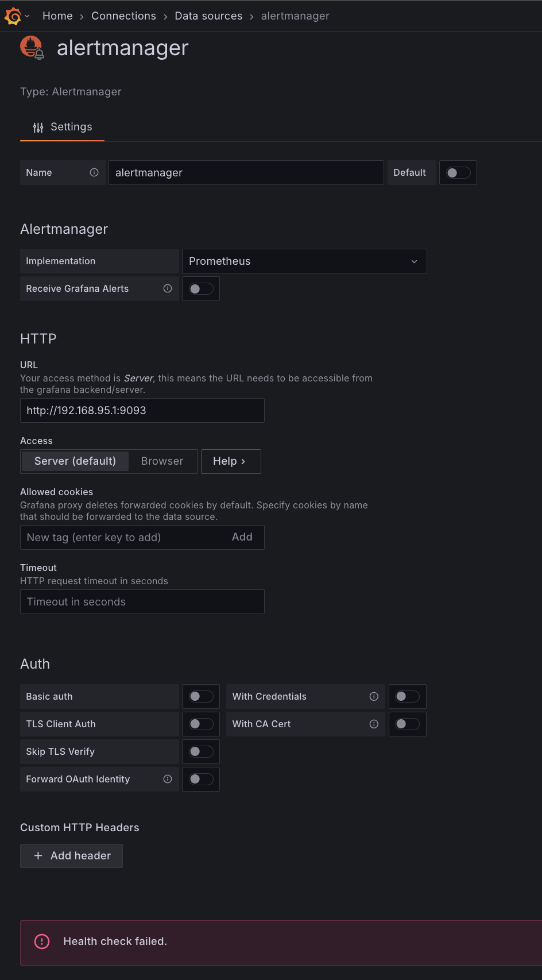Click Receive Grafana Alerts info icon

click(x=168, y=288)
